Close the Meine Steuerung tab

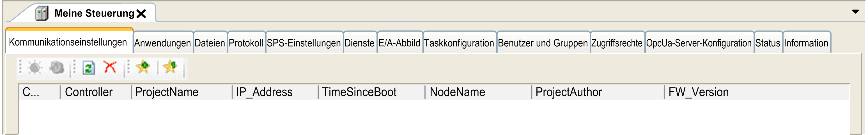(x=141, y=14)
